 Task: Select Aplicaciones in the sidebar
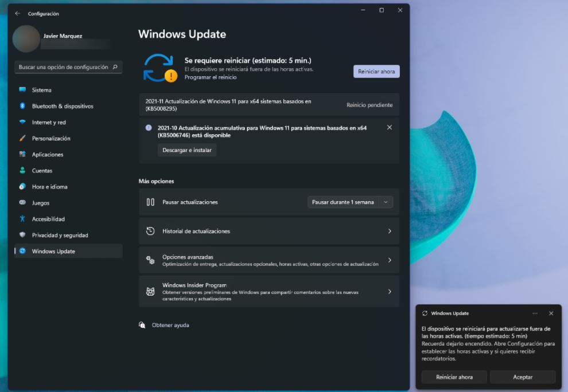[x=68, y=155]
